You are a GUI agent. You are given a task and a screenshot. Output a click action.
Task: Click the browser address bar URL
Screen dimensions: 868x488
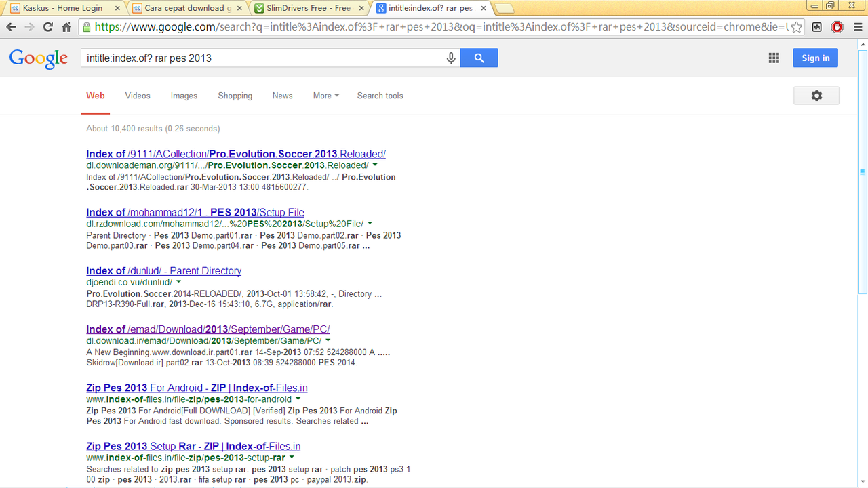pyautogui.click(x=441, y=27)
